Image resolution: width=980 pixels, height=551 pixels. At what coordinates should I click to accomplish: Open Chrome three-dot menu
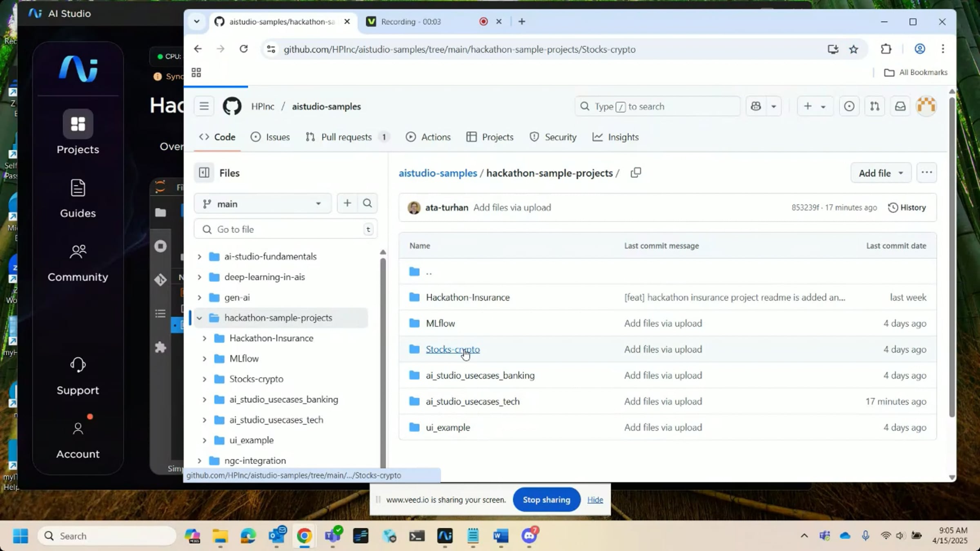943,49
